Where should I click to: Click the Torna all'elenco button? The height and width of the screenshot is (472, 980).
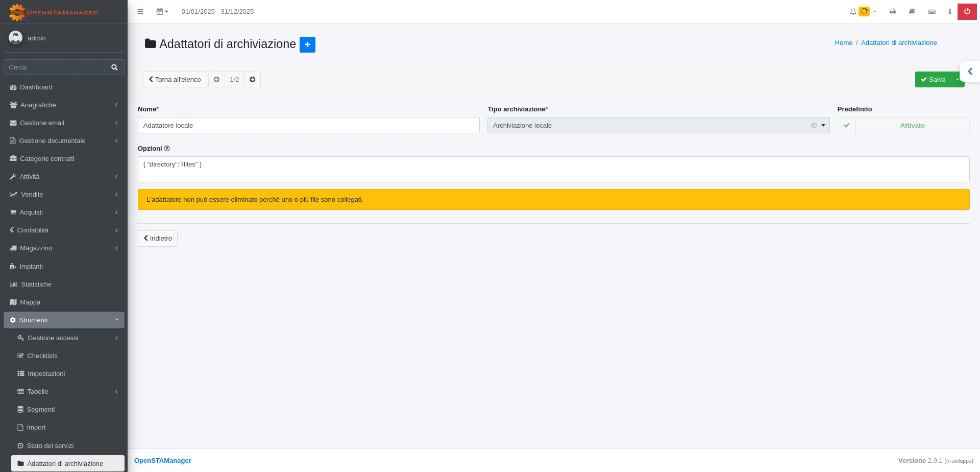coord(175,80)
